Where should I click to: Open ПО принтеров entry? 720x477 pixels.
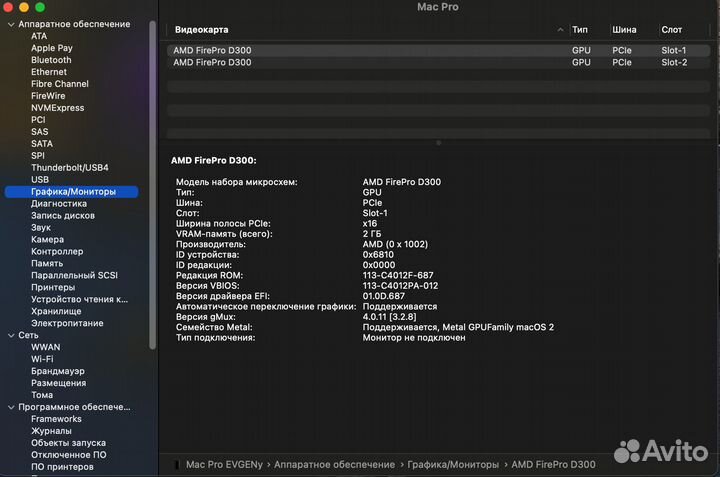pos(62,466)
